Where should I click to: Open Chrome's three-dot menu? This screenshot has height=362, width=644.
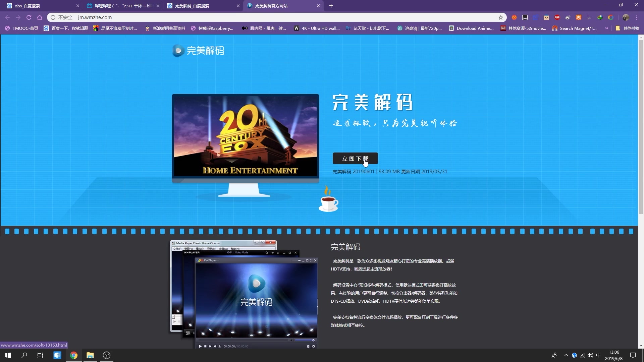[637, 17]
